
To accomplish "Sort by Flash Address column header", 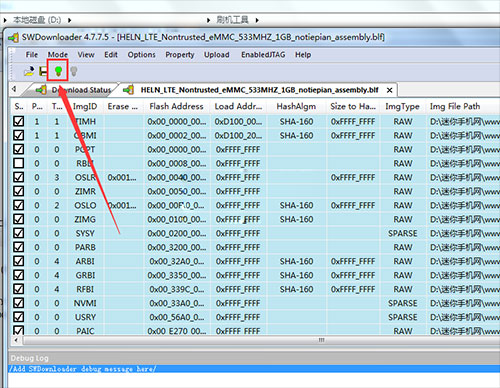I will pyautogui.click(x=176, y=106).
